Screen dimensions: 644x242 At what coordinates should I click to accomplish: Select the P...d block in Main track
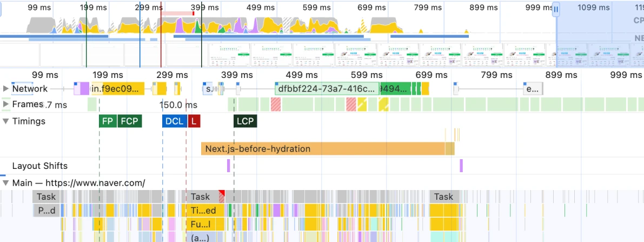point(46,210)
